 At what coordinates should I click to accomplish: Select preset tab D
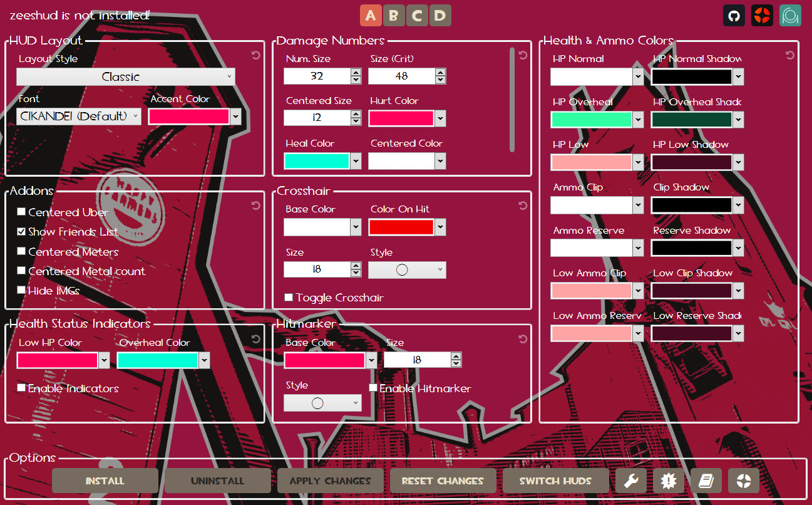click(440, 15)
